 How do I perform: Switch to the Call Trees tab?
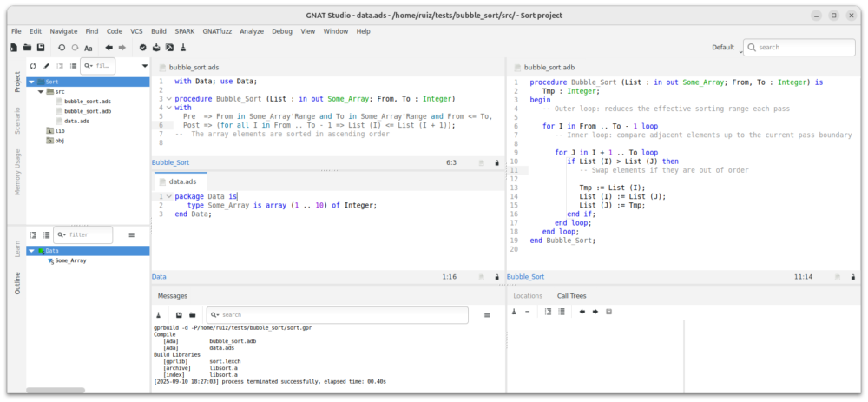pos(571,296)
